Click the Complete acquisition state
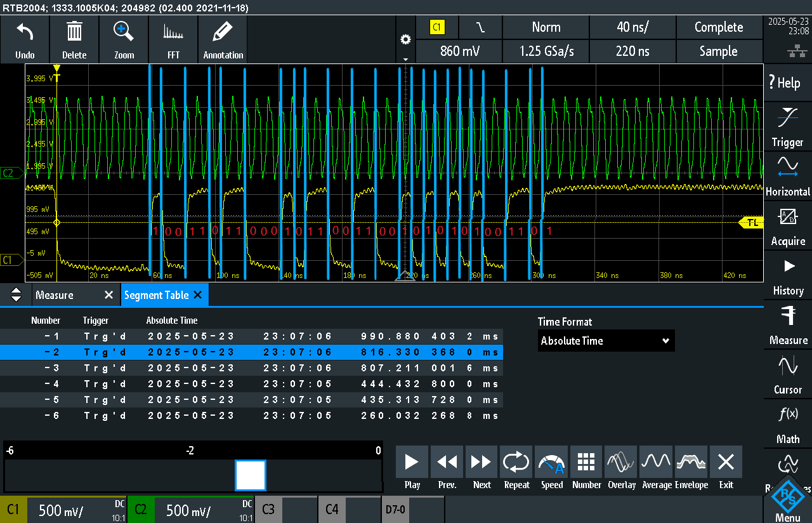This screenshot has width=812, height=523. (x=719, y=27)
